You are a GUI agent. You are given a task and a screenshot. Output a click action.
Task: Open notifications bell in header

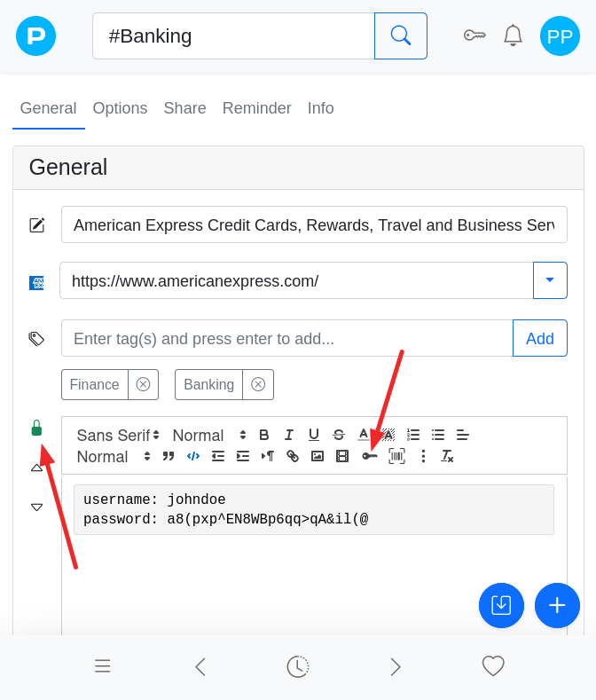513,35
